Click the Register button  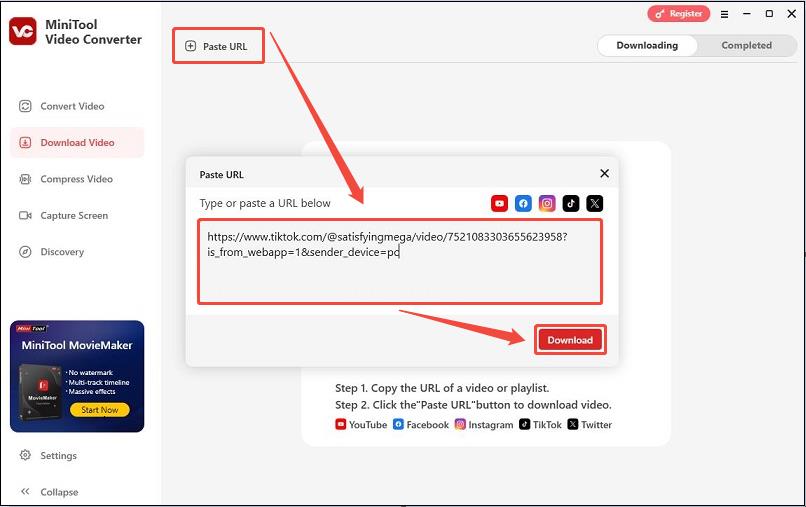tap(679, 14)
